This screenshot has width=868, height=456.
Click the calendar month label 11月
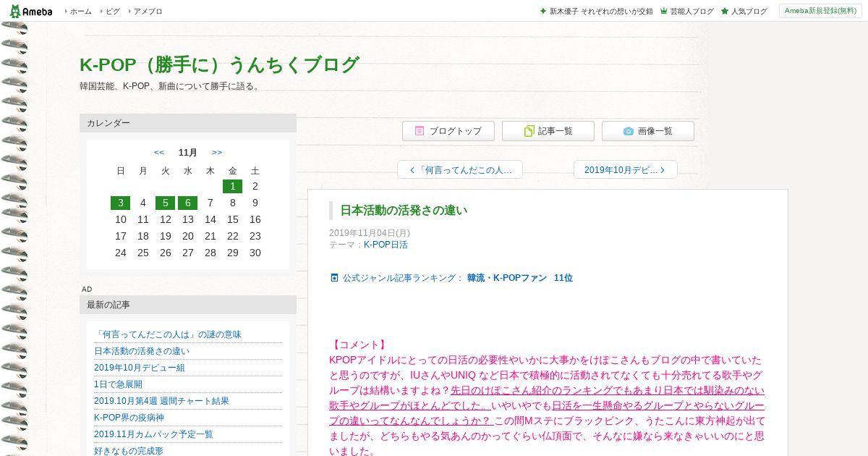(x=188, y=152)
